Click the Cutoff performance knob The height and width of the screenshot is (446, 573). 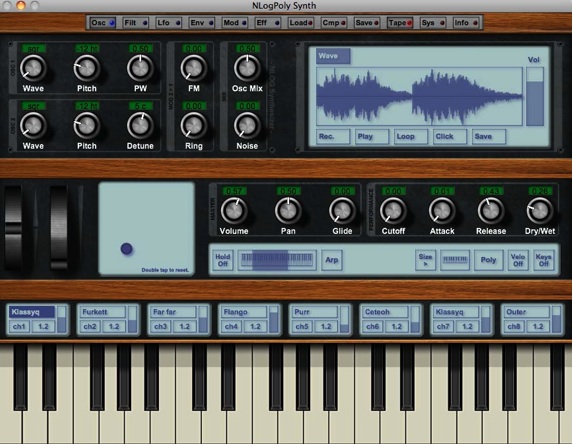click(393, 211)
